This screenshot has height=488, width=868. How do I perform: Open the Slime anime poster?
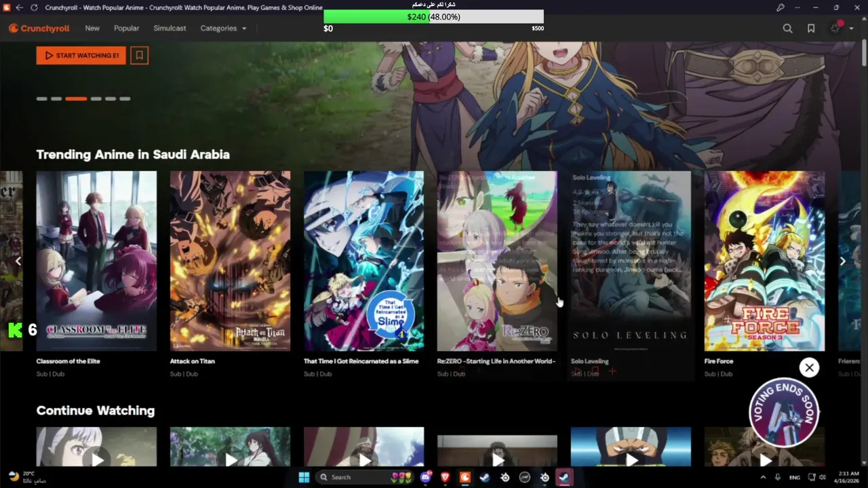[x=363, y=261]
